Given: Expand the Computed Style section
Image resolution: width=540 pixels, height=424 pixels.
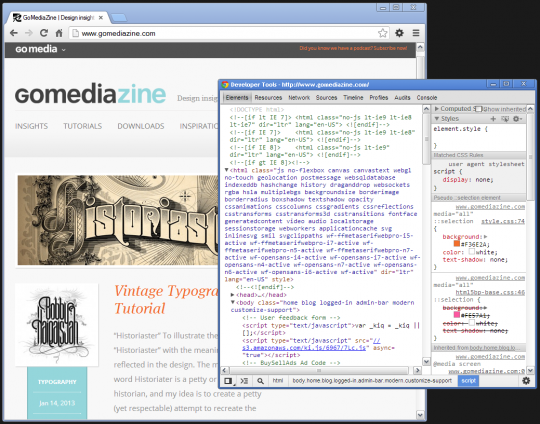Looking at the screenshot, I should click(437, 109).
